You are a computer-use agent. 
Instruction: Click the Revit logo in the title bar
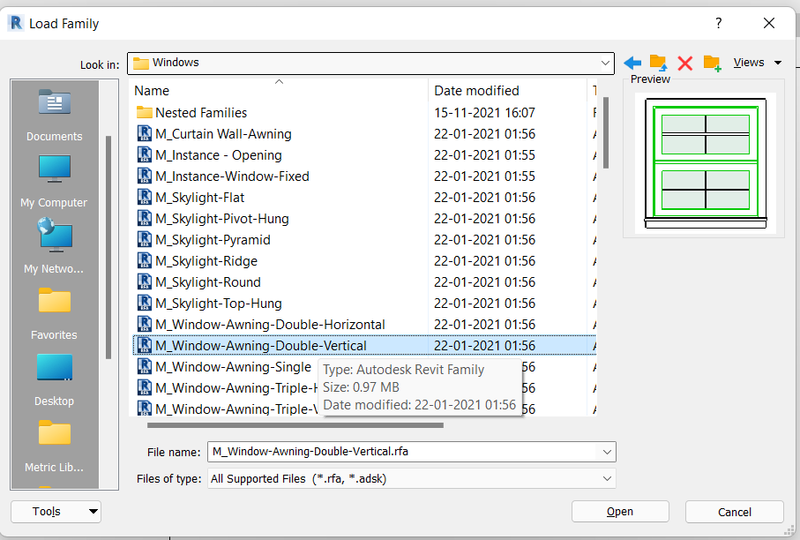(x=16, y=23)
